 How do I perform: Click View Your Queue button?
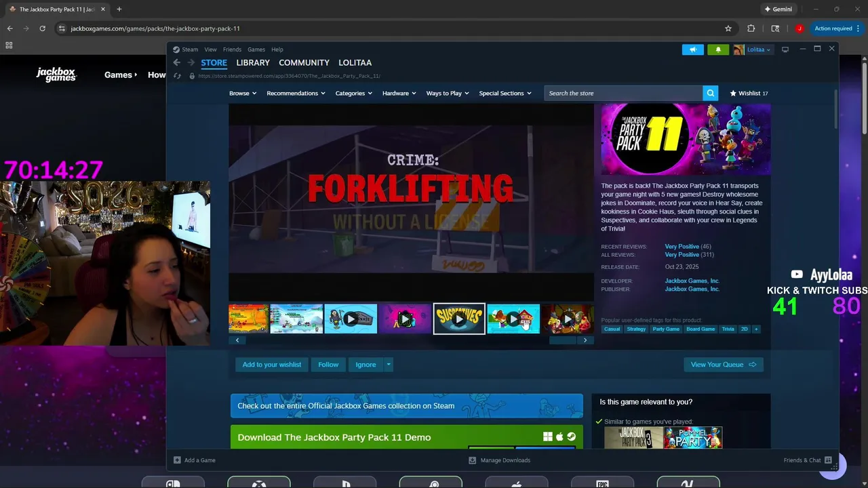pos(724,365)
